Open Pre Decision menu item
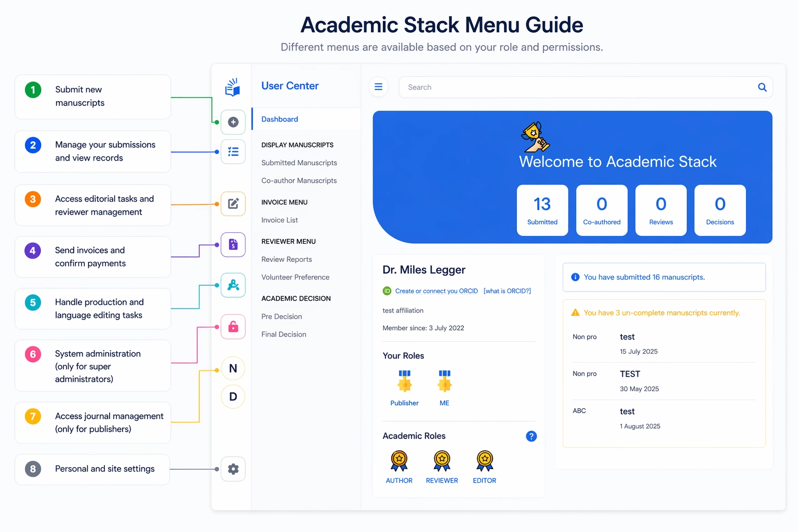The width and height of the screenshot is (798, 532). pos(282,316)
